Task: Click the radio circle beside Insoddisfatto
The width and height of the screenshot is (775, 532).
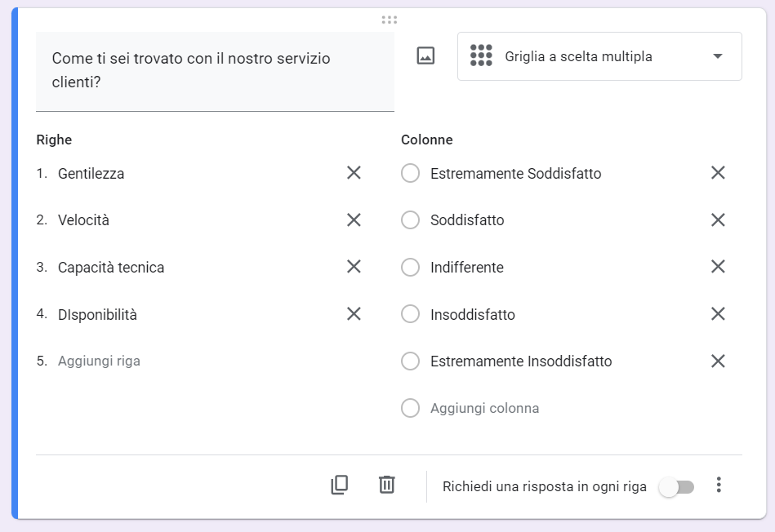Action: [x=411, y=314]
